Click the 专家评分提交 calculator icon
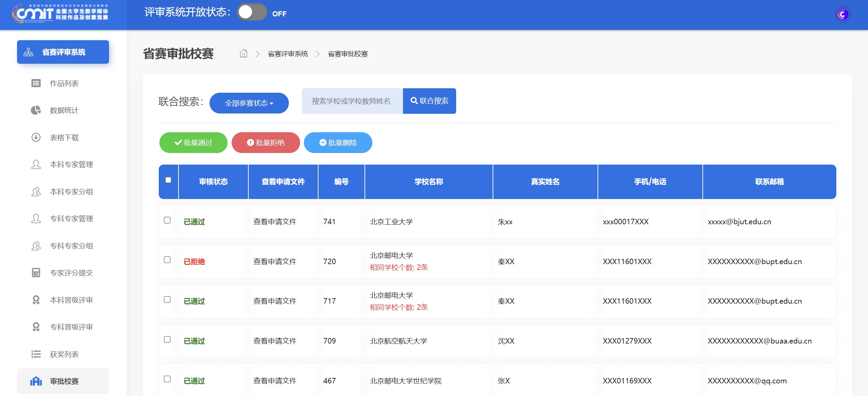Image resolution: width=868 pixels, height=396 pixels. [36, 273]
